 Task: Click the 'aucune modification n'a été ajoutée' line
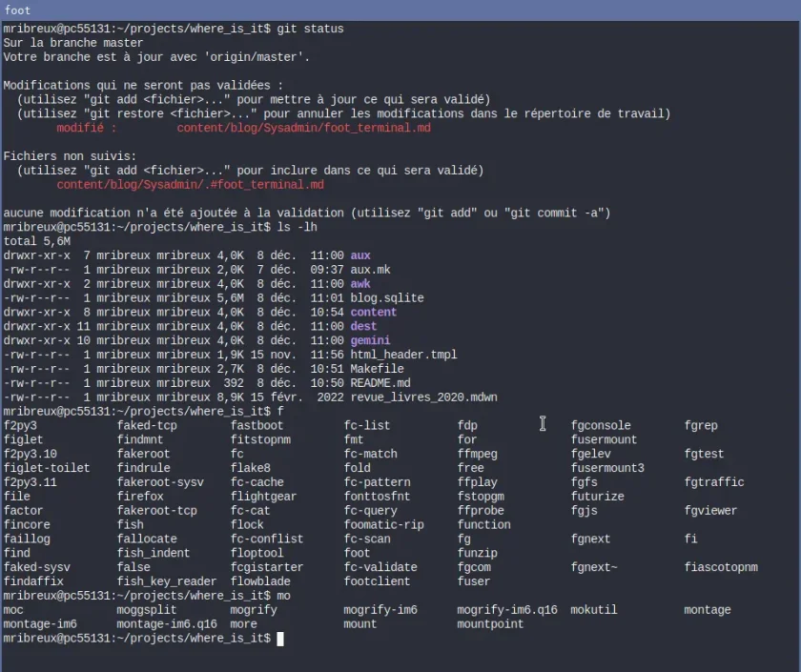point(306,213)
